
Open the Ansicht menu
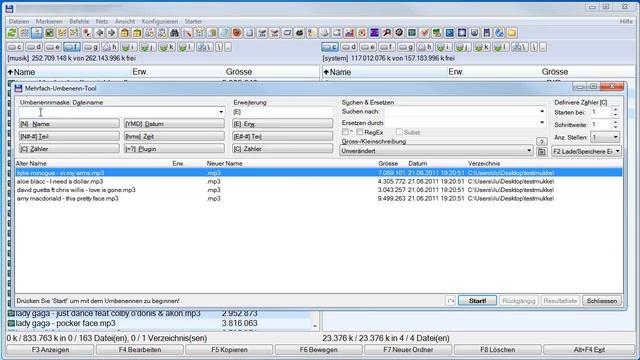pyautogui.click(x=124, y=21)
